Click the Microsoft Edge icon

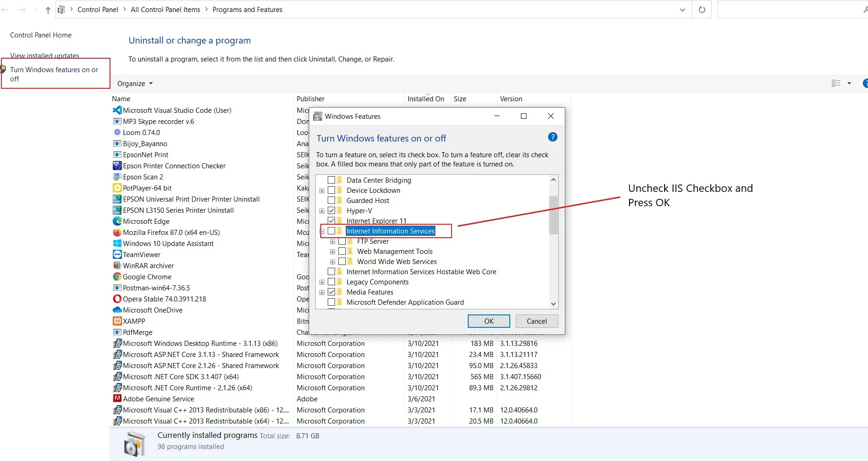(x=117, y=221)
